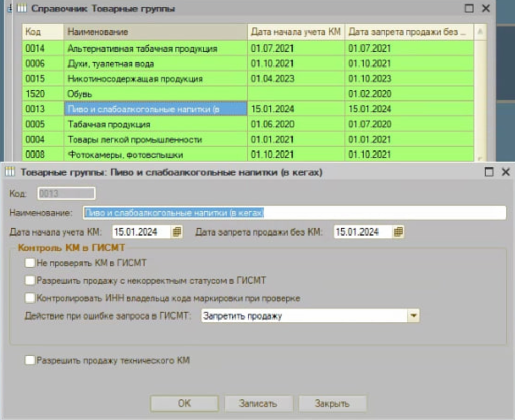The height and width of the screenshot is (420, 515).
Task: Maximize the Пиво и слабоалкогольные напитки dialog
Action: tap(490, 172)
